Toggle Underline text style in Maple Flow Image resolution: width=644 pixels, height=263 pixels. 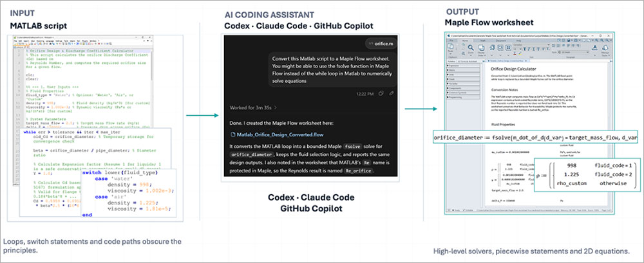(534, 50)
